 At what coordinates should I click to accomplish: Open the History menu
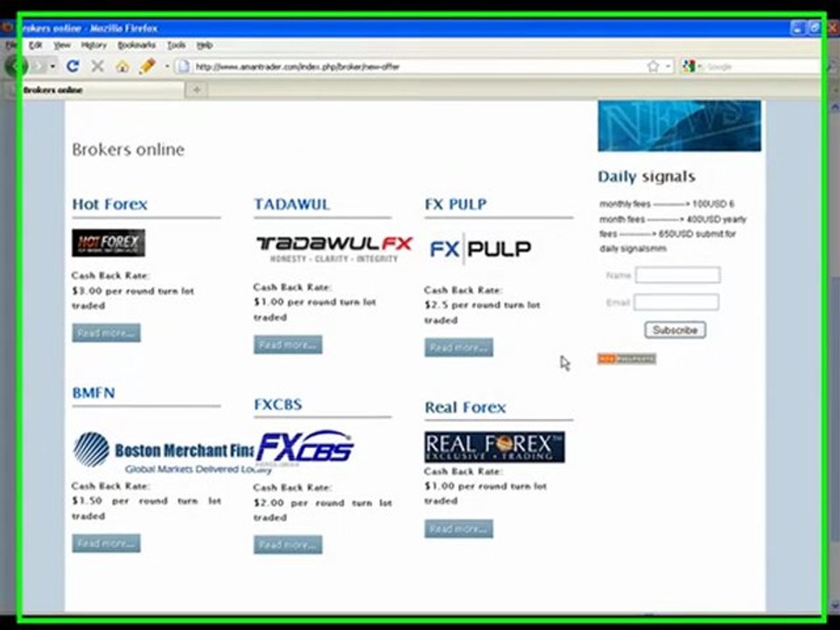94,45
